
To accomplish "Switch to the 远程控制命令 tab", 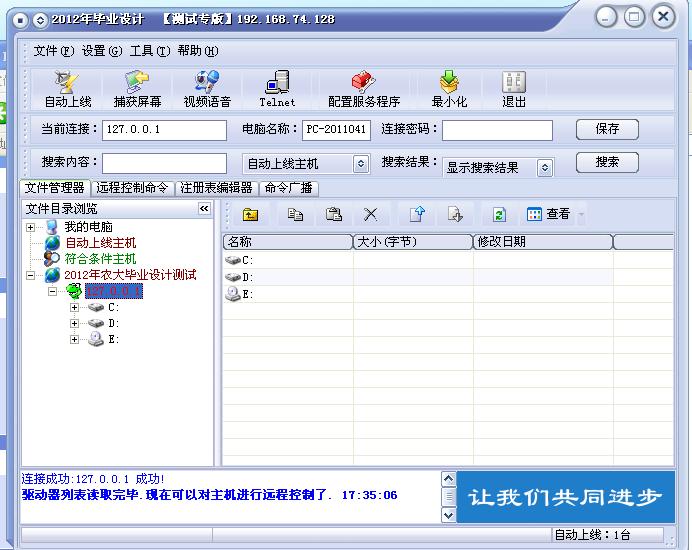I will point(132,188).
